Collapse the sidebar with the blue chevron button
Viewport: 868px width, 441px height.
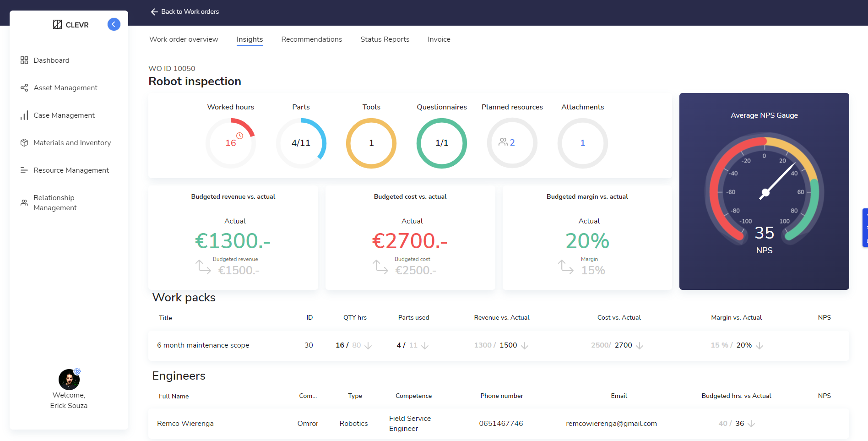[x=114, y=24]
